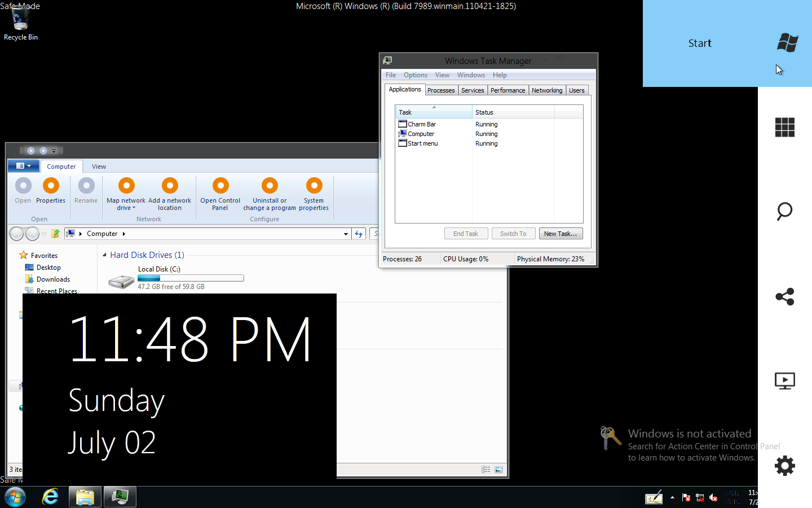Open the quick access toolbar customize dropdown
Image resolution: width=812 pixels, height=508 pixels.
[x=54, y=151]
